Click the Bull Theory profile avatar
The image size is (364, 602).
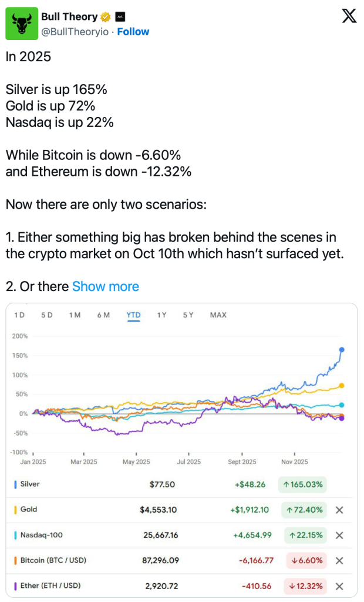click(x=22, y=24)
